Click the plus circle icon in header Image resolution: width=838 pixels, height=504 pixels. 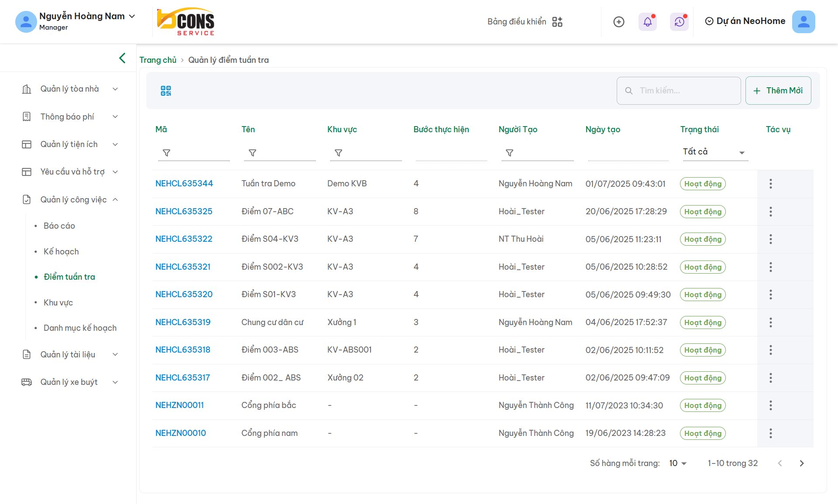(x=619, y=22)
